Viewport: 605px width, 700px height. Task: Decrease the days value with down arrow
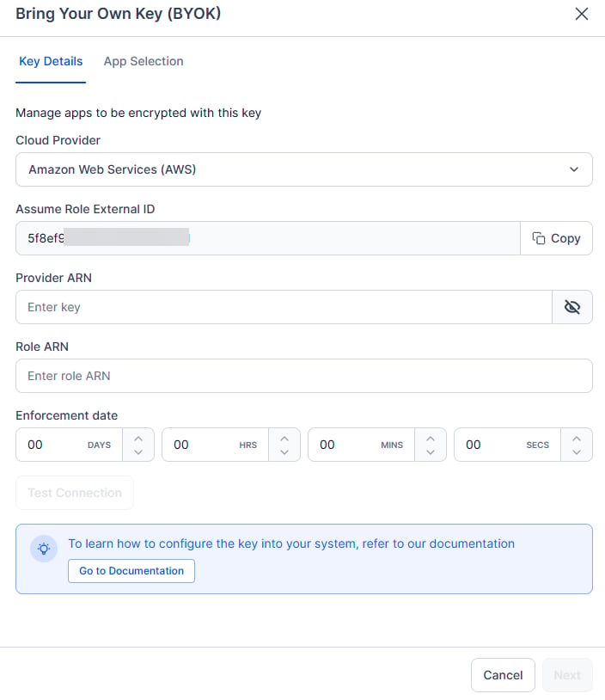pos(138,451)
